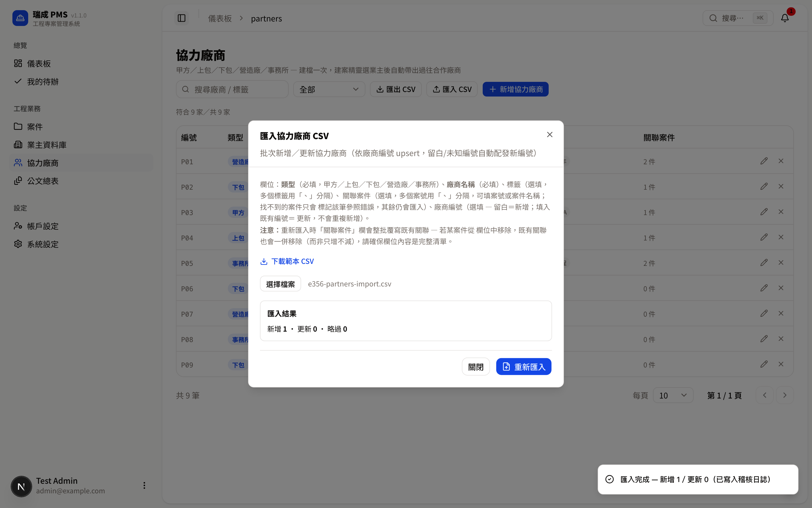Click the 匯入完成 toast notification

click(x=698, y=479)
